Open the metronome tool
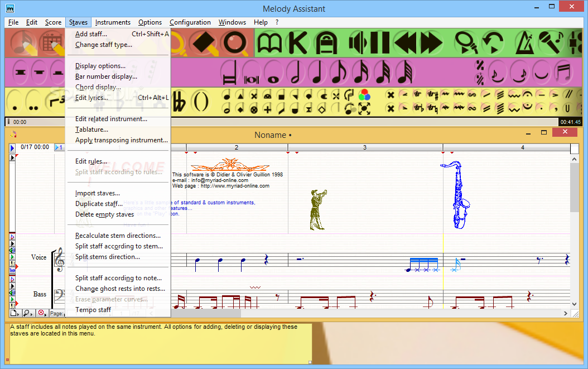This screenshot has height=369, width=588. (x=526, y=43)
